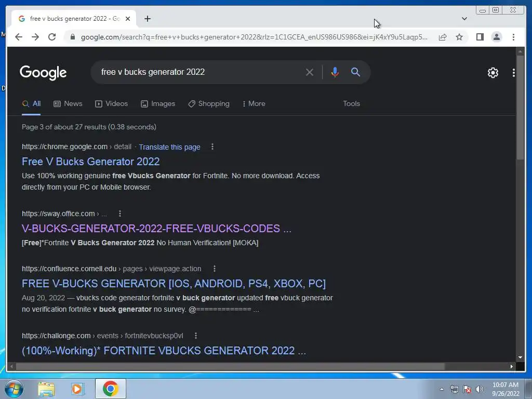Expand the More search filters
Image resolution: width=532 pixels, height=399 pixels.
pyautogui.click(x=254, y=104)
